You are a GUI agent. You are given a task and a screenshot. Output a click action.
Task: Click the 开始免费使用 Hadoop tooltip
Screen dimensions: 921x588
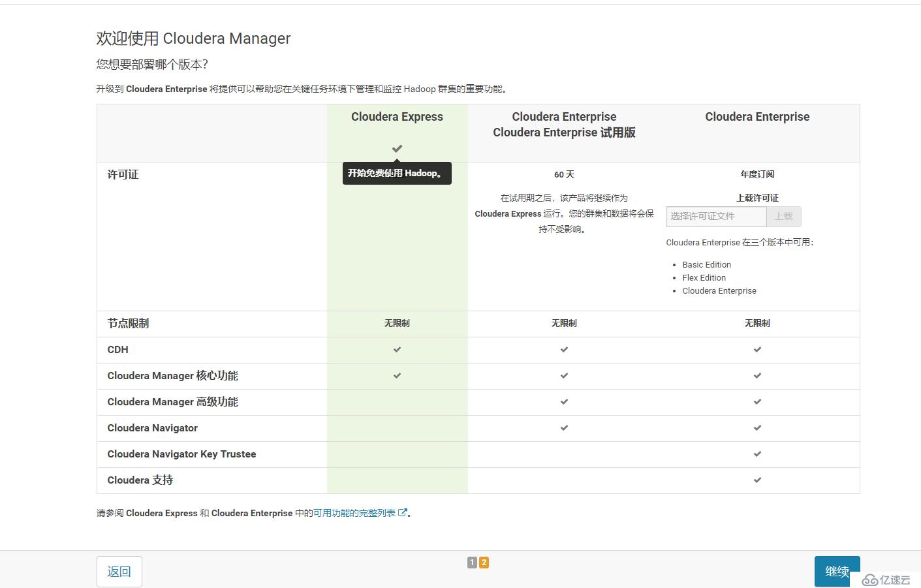397,173
